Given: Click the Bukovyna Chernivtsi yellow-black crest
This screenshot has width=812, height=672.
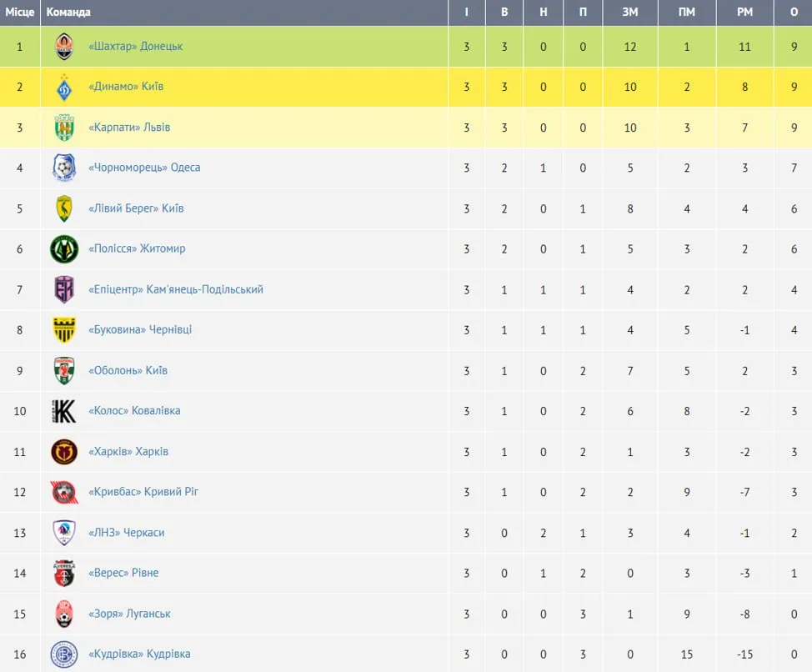Looking at the screenshot, I should tap(64, 330).
